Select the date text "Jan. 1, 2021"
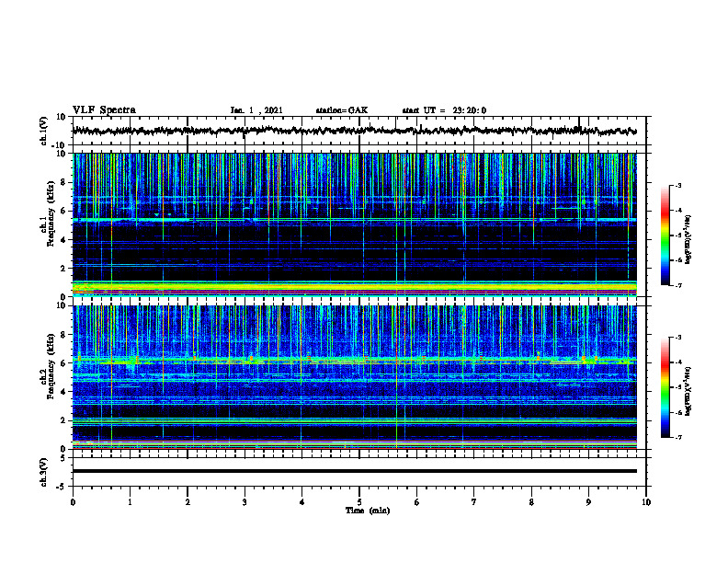The image size is (728, 563). (256, 110)
